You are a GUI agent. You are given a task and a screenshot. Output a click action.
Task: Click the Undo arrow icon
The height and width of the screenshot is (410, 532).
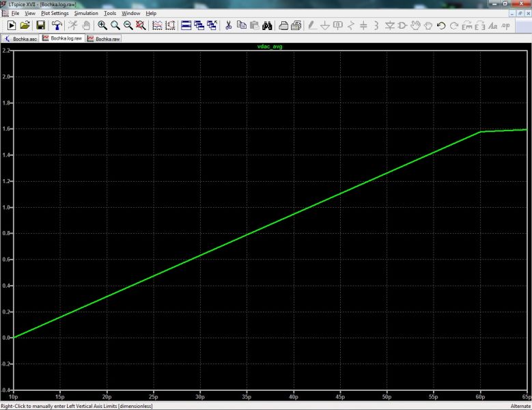click(x=441, y=25)
